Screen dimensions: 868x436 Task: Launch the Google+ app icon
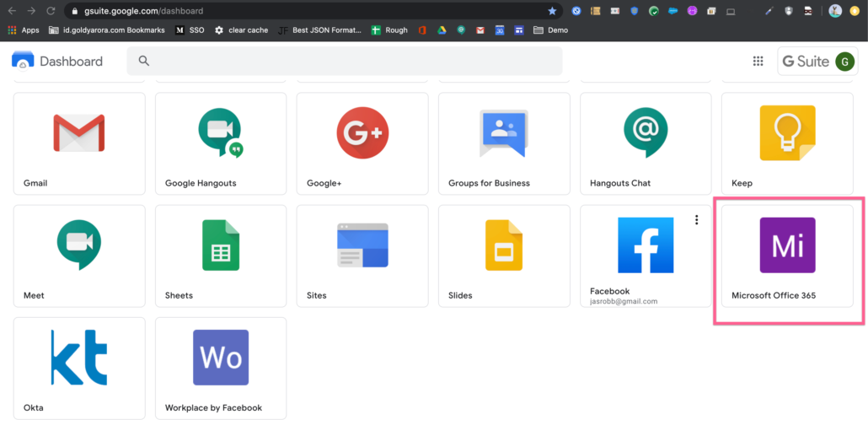click(362, 133)
